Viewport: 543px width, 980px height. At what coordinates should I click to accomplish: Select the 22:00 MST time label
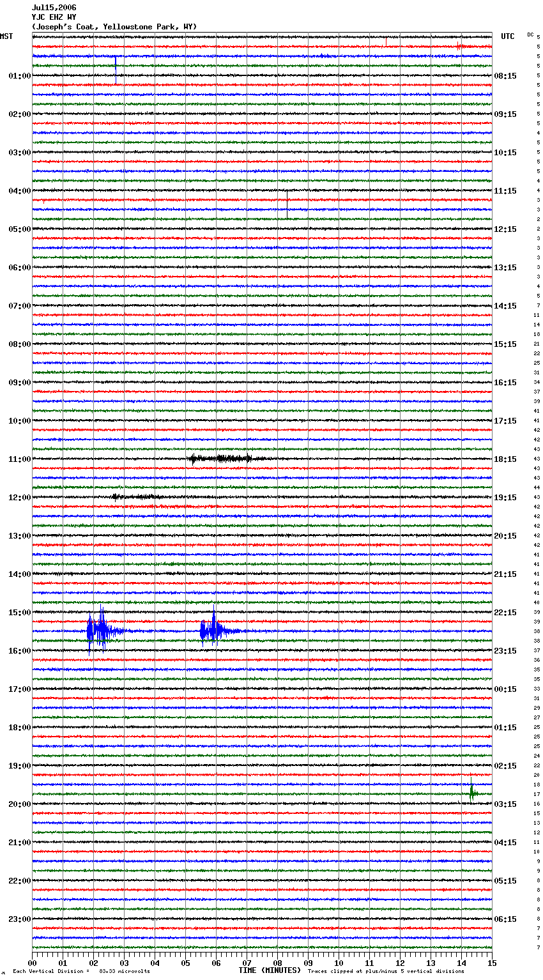[19, 881]
